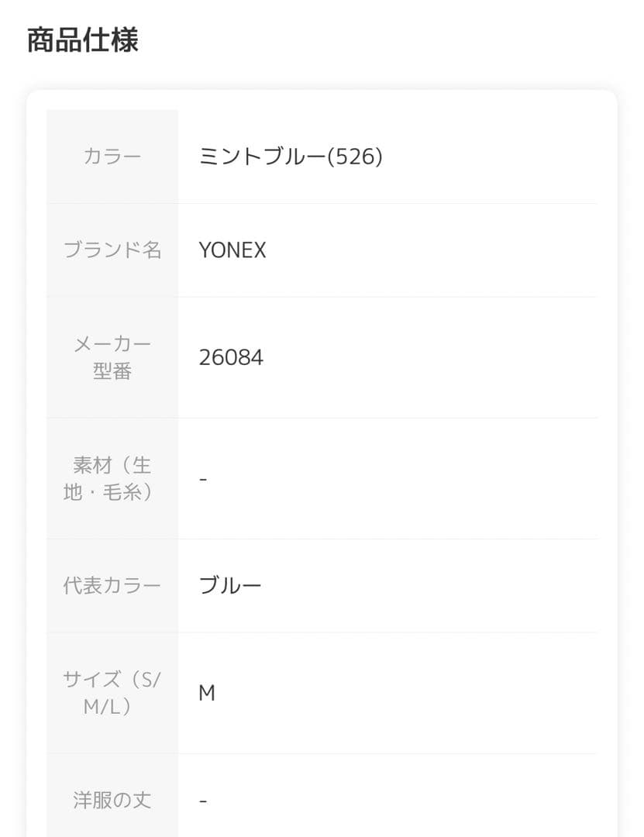Select the model number 26084
Image resolution: width=644 pixels, height=837 pixels.
231,357
